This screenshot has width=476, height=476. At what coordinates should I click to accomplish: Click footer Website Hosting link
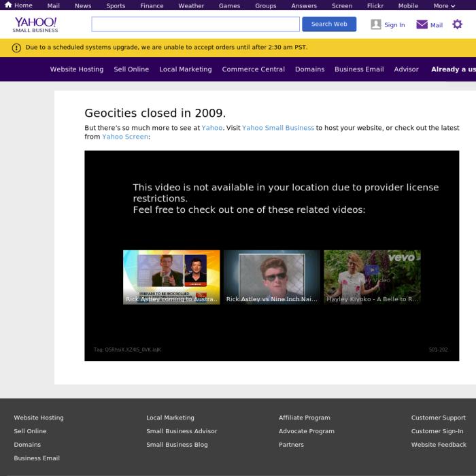[x=39, y=418]
